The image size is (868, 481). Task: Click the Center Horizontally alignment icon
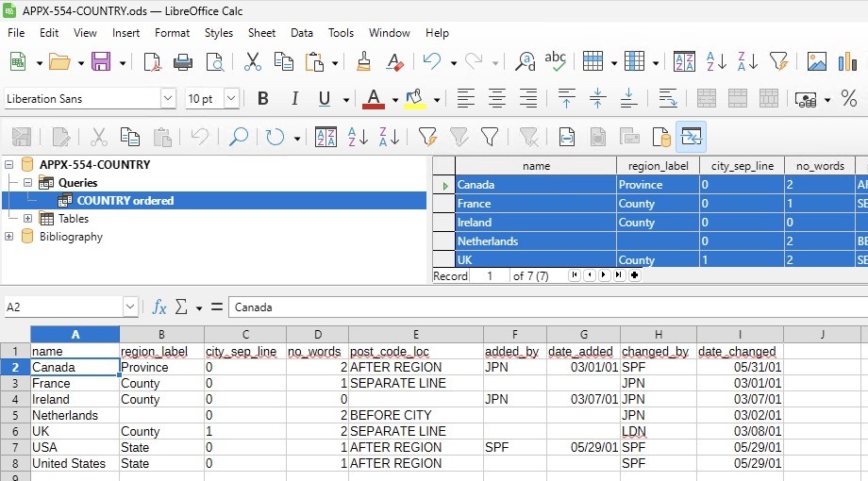tap(497, 98)
